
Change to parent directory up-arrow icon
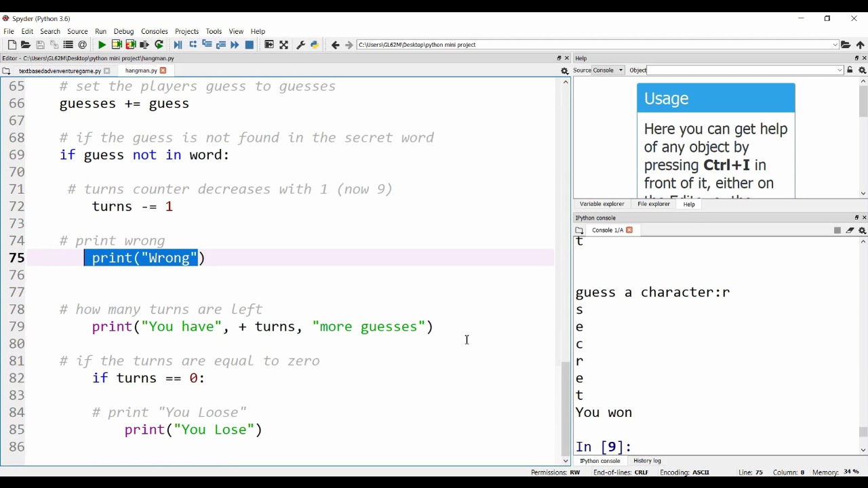(861, 45)
